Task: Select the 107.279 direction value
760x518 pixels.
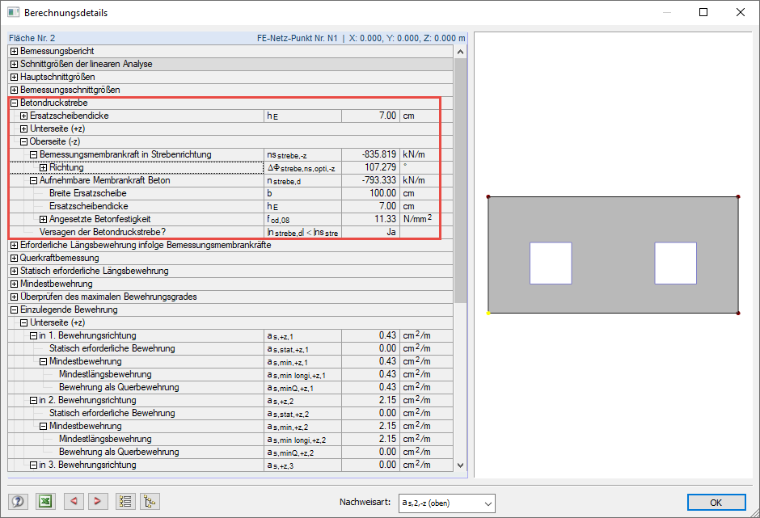Action: click(371, 167)
